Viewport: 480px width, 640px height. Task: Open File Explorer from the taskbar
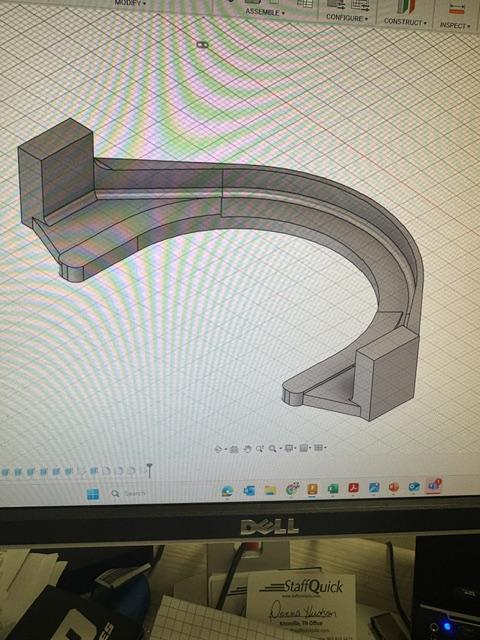pyautogui.click(x=270, y=490)
